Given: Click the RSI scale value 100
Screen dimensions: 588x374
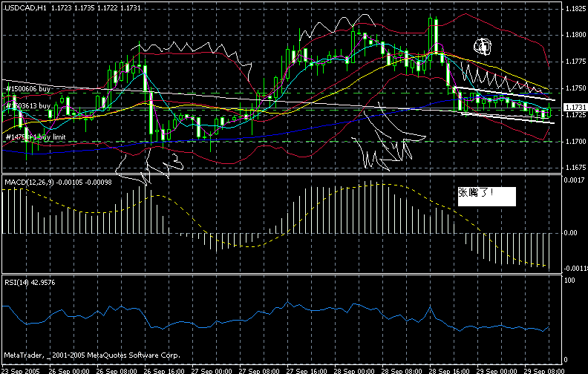Looking at the screenshot, I should pyautogui.click(x=569, y=280).
